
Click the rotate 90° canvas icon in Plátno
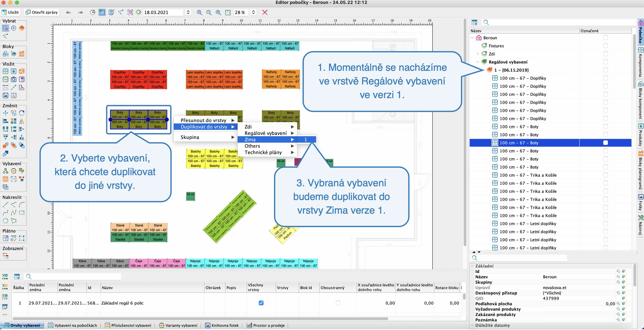tap(13, 238)
